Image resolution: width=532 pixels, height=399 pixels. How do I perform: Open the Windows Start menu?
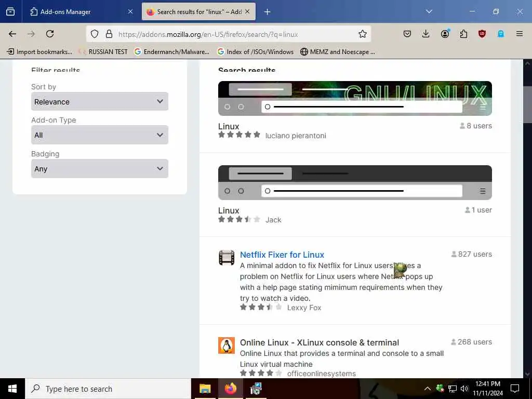12,389
